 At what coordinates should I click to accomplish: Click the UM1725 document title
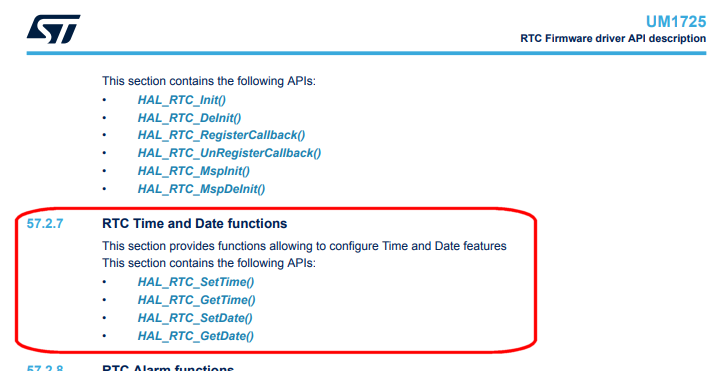(676, 21)
